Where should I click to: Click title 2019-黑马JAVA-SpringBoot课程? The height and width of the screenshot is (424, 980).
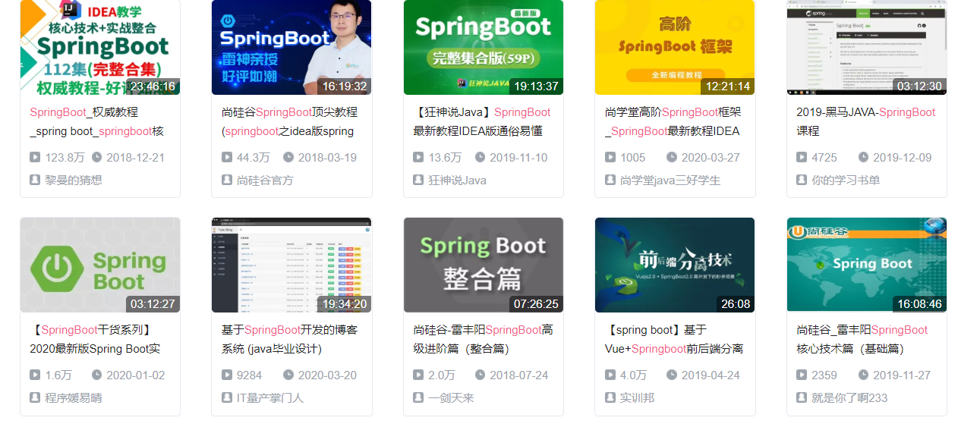(x=866, y=121)
